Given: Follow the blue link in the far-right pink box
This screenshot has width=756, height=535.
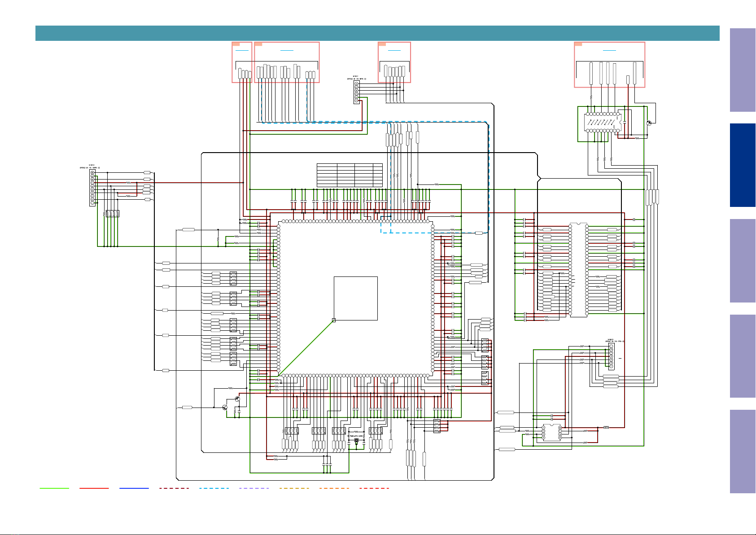Looking at the screenshot, I should coord(609,50).
